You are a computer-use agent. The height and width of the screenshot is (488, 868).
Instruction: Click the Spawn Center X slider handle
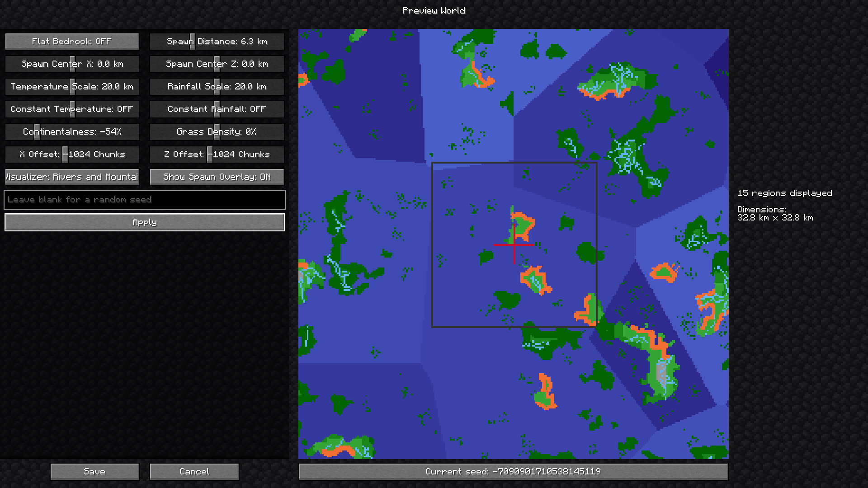[x=72, y=64]
